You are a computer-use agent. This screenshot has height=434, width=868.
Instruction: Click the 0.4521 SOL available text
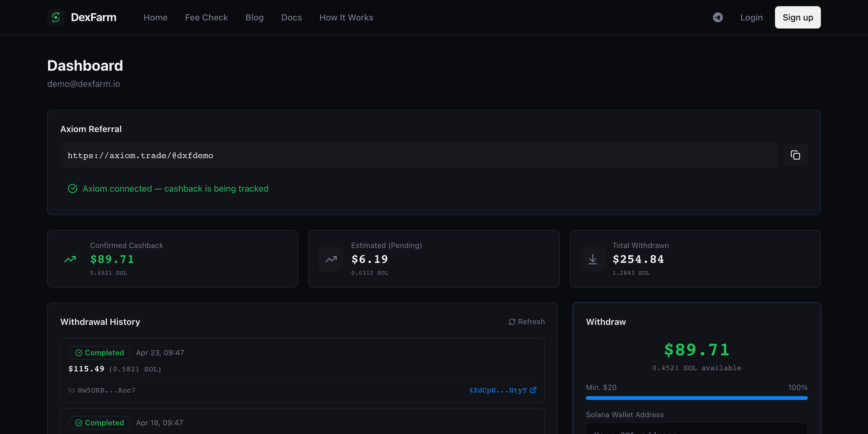pyautogui.click(x=697, y=368)
